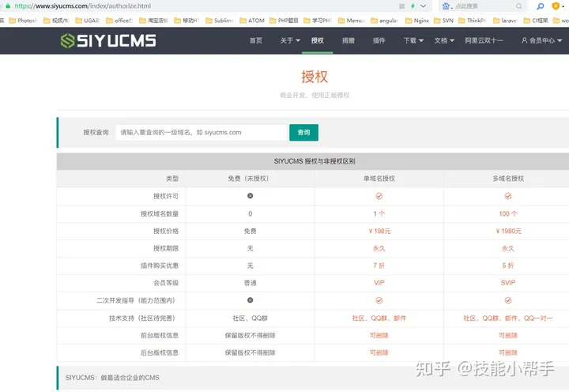Go to 首页 in the site navigation
Viewport: 569px width, 392px height.
click(x=256, y=40)
